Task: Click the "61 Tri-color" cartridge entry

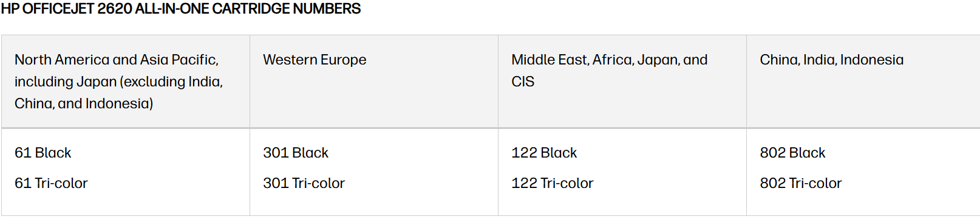Action: [51, 183]
